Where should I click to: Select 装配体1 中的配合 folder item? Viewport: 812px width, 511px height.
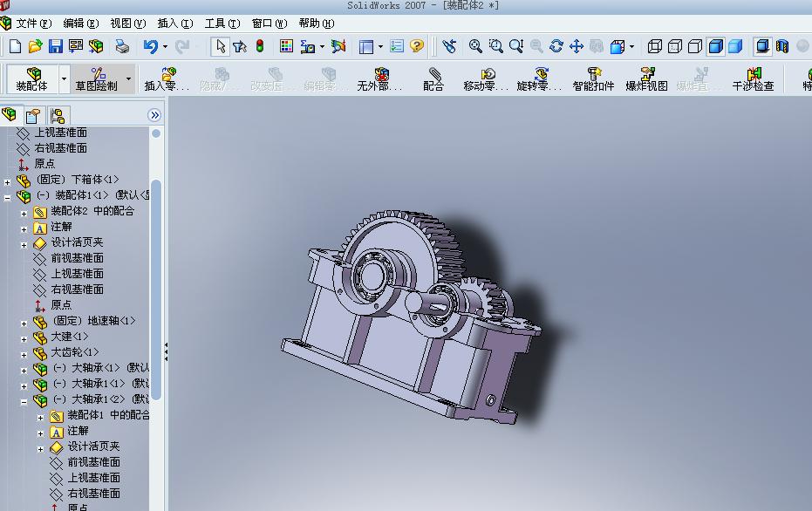(x=108, y=415)
